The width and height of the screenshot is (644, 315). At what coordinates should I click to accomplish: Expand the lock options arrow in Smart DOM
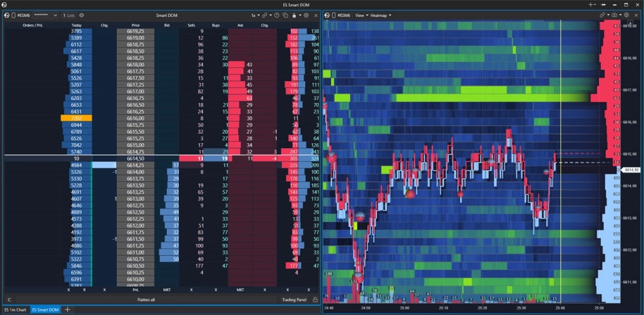300,15
